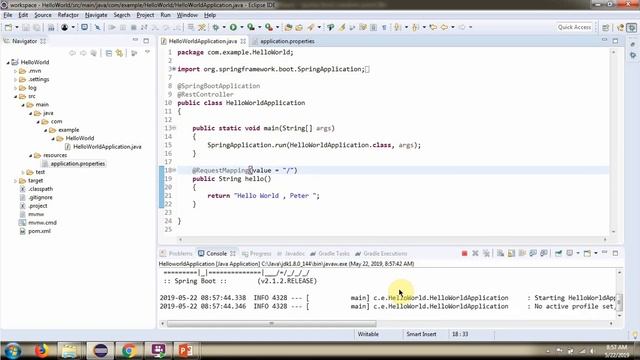Click the Debug bug icon in toolbar
Image resolution: width=640 pixels, height=360 pixels.
tap(216, 27)
